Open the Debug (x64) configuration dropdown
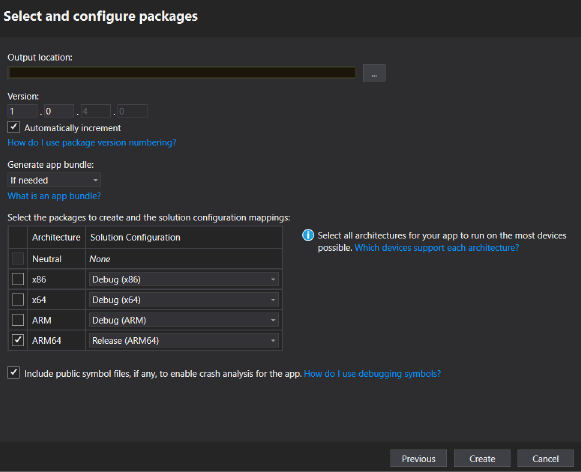 (184, 300)
